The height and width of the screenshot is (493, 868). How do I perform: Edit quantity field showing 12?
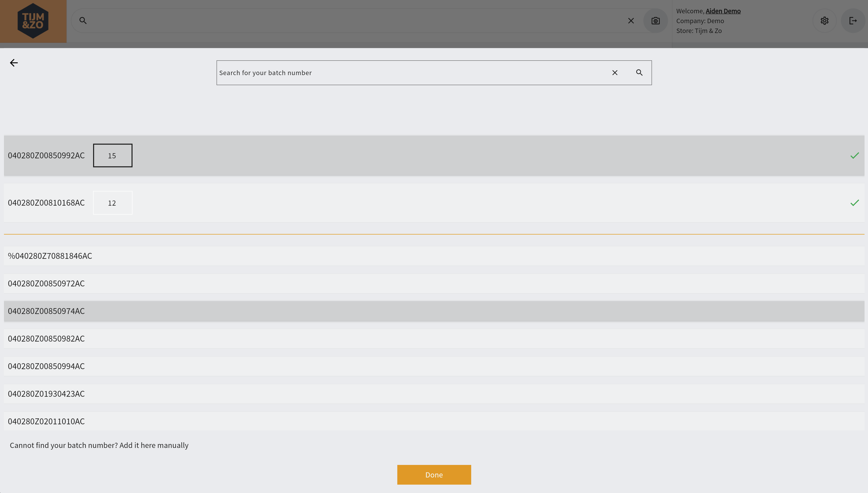[112, 203]
